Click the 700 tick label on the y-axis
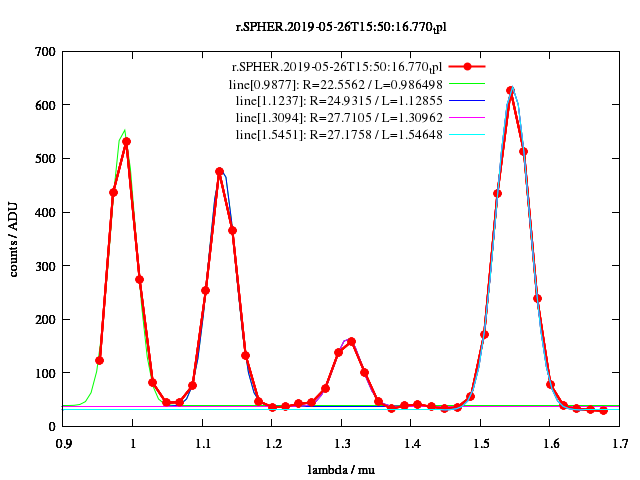Image resolution: width=640 pixels, height=480 pixels. click(44, 51)
